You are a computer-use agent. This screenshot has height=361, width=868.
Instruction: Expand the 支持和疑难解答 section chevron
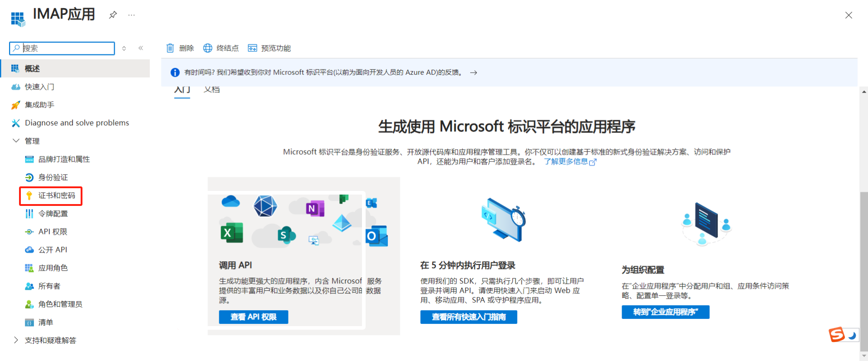16,340
